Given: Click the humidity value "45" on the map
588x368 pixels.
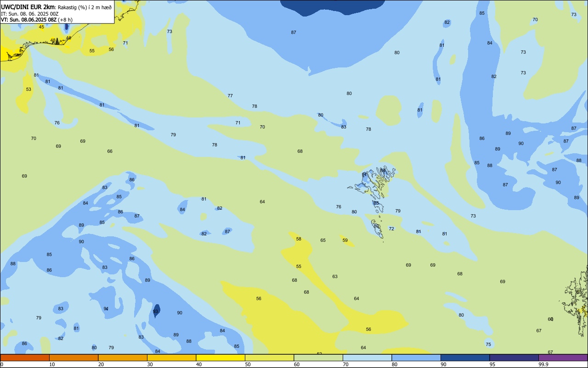Looking at the screenshot, I should click(41, 27).
